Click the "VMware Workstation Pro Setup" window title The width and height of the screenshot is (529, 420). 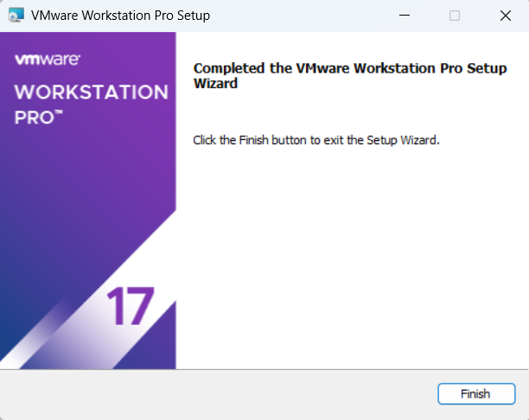coord(120,16)
